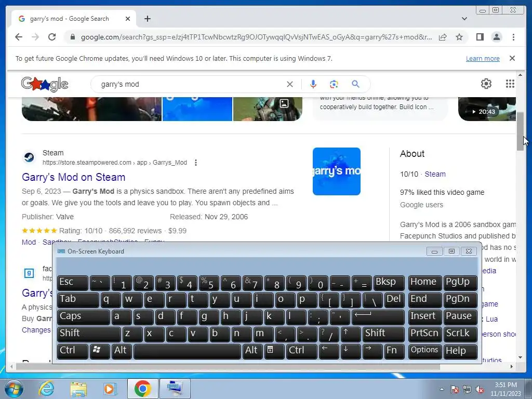Viewport: 532px width, 399px height.
Task: Open Chrome's share page icon
Action: point(443,37)
